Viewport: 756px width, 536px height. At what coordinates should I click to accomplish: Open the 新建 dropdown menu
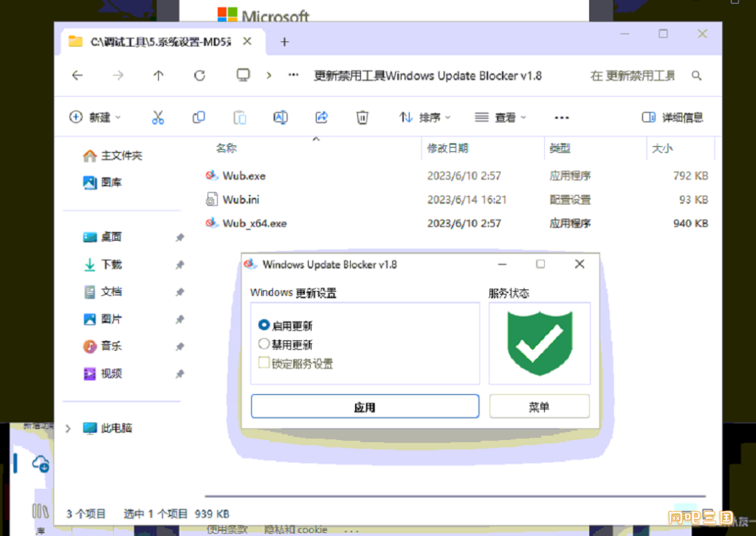(95, 117)
